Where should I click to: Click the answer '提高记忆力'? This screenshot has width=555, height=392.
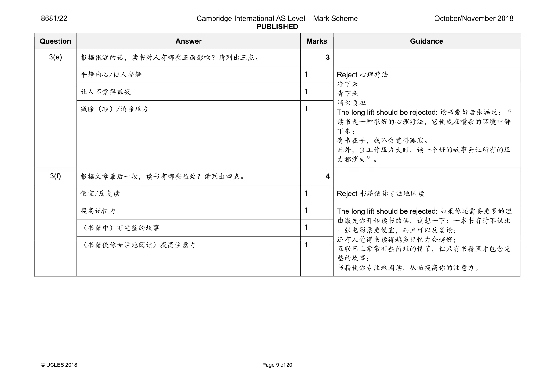coord(98,211)
